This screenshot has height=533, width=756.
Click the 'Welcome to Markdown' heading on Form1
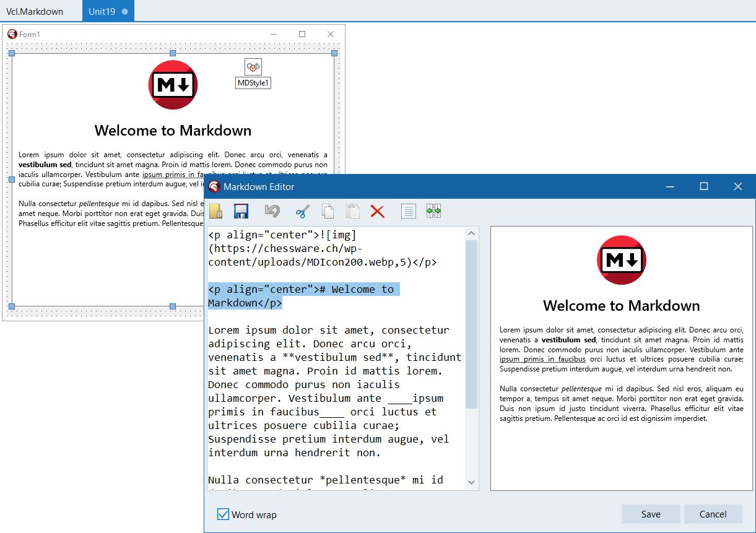pos(173,131)
